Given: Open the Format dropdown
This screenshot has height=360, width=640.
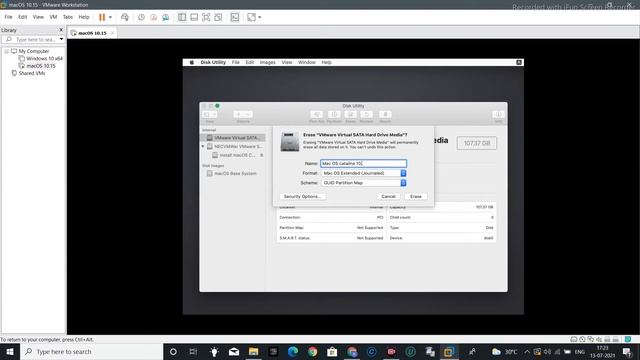Looking at the screenshot, I should pyautogui.click(x=363, y=173).
